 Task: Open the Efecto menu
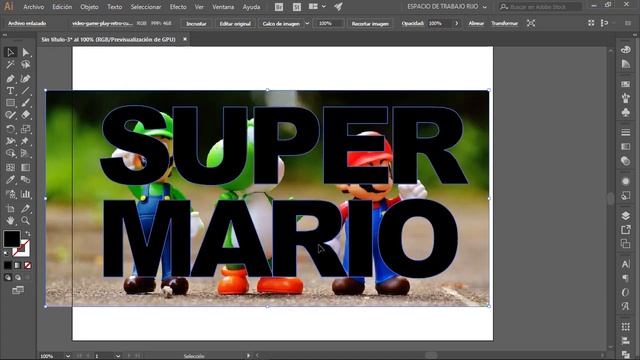(x=178, y=7)
